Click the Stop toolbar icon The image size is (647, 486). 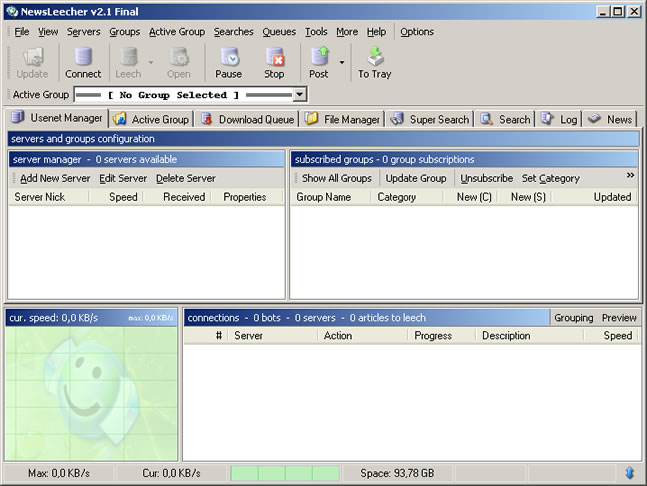click(275, 57)
